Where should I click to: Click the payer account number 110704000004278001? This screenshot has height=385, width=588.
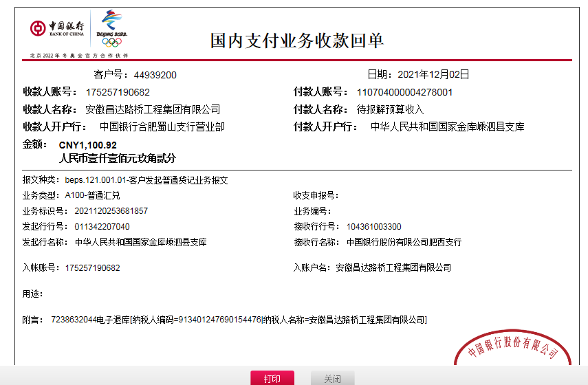(x=404, y=92)
